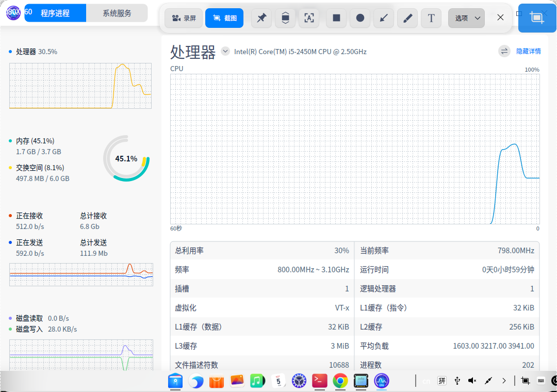Expand the system tray arrow
This screenshot has height=392, width=557.
(504, 381)
